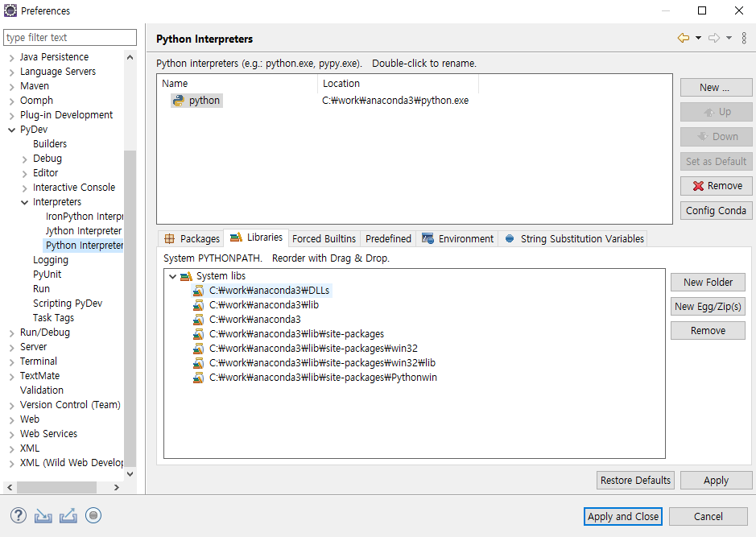Click the export preferences icon
This screenshot has height=537, width=756.
pyautogui.click(x=68, y=516)
